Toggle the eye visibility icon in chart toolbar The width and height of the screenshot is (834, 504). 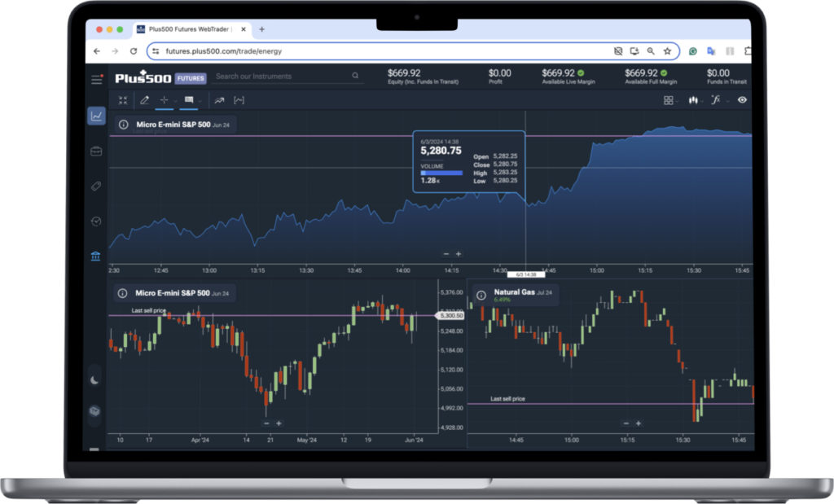pyautogui.click(x=742, y=100)
